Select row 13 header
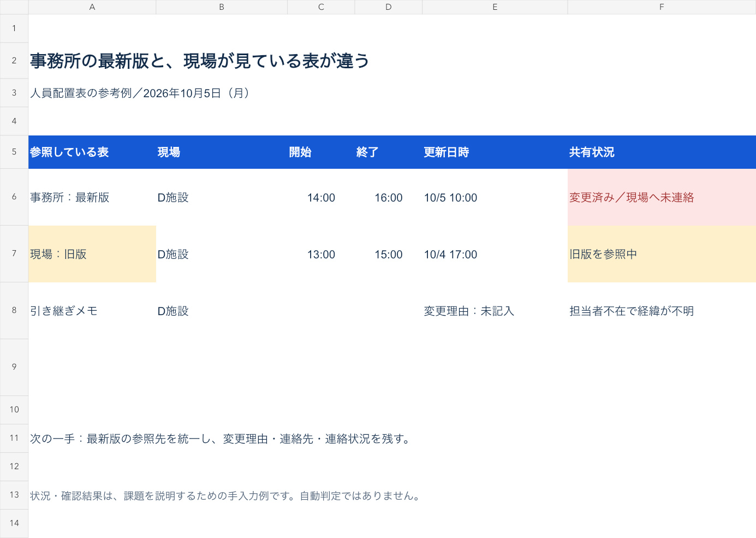Viewport: 756px width, 538px height. click(14, 495)
